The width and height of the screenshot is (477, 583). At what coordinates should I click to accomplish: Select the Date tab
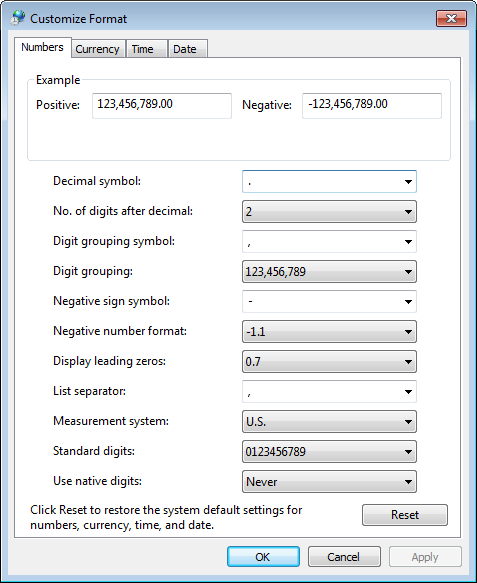coord(188,49)
